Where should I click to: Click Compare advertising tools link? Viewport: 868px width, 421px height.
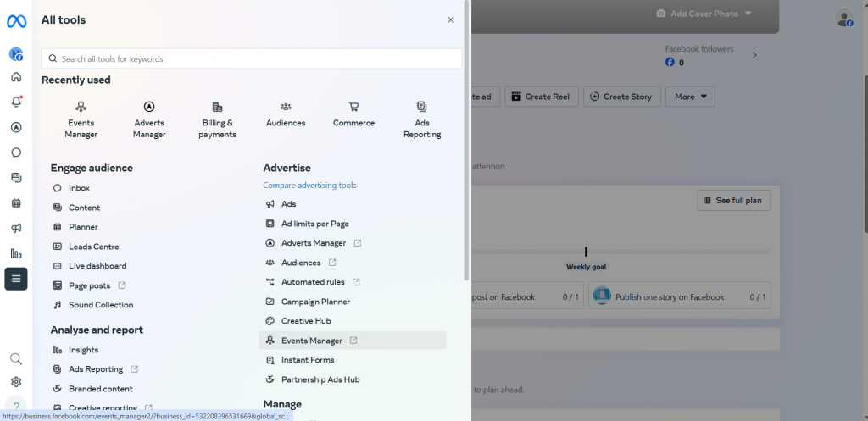(309, 186)
